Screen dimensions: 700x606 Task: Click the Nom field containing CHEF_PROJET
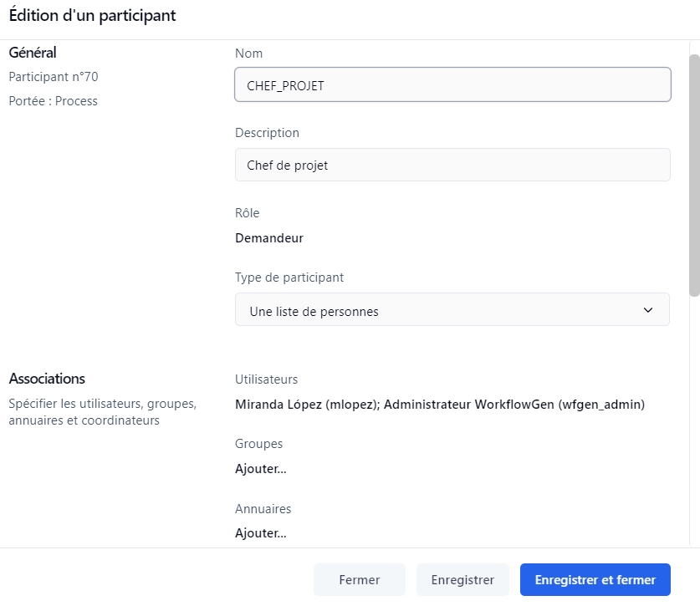[x=452, y=85]
